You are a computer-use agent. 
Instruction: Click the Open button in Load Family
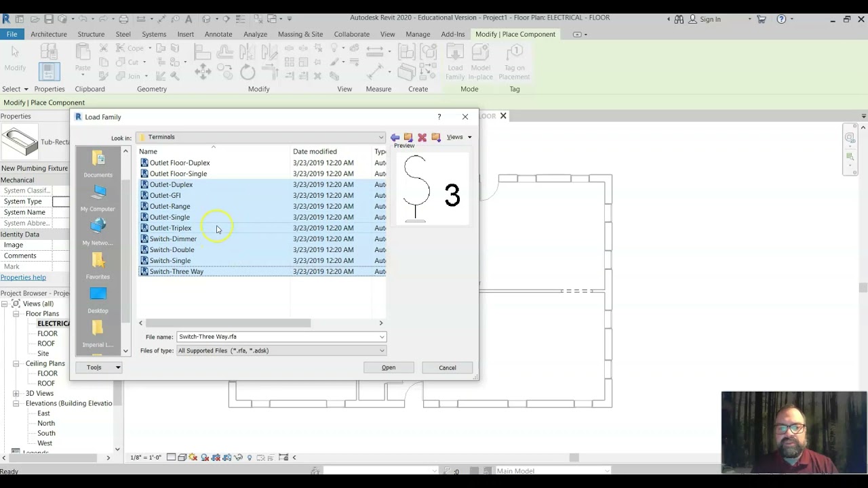tap(389, 367)
